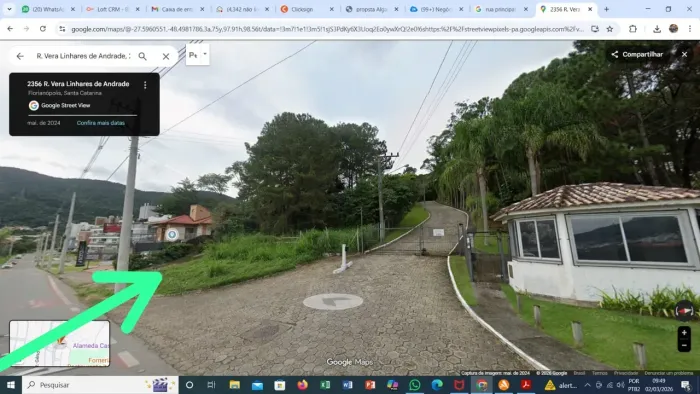Viewport: 700px width, 394px height.
Task: Open Microsoft Edge from taskbar
Action: pyautogui.click(x=437, y=385)
